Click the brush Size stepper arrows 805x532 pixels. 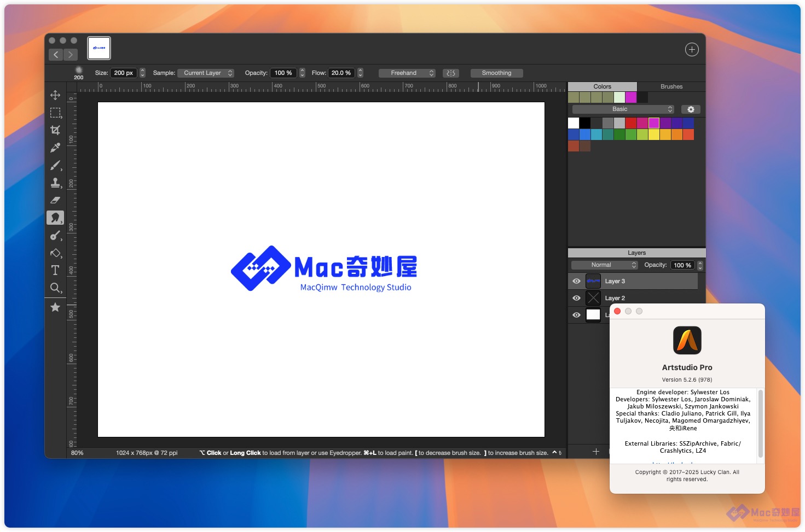[x=143, y=73]
